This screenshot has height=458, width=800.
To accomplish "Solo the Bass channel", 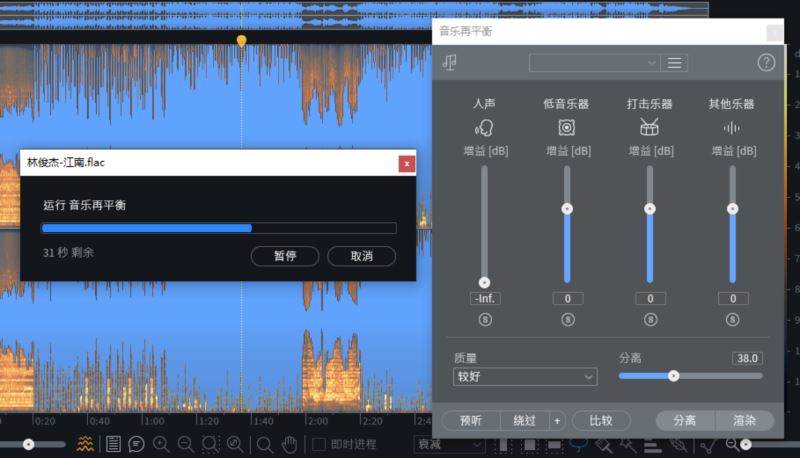I will pos(568,320).
